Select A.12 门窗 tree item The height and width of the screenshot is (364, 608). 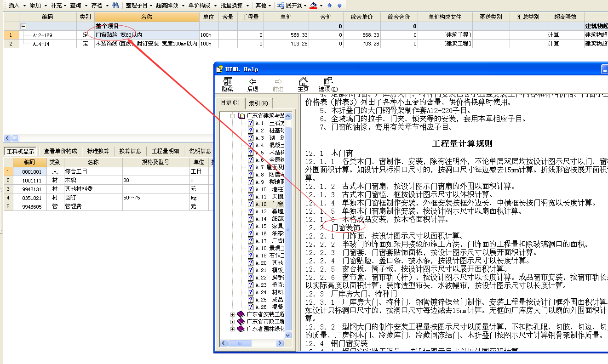(269, 204)
